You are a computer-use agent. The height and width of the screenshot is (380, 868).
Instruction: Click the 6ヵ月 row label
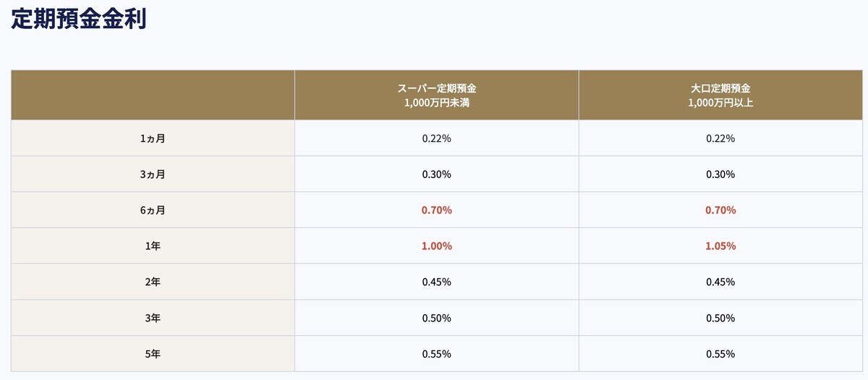coord(153,210)
